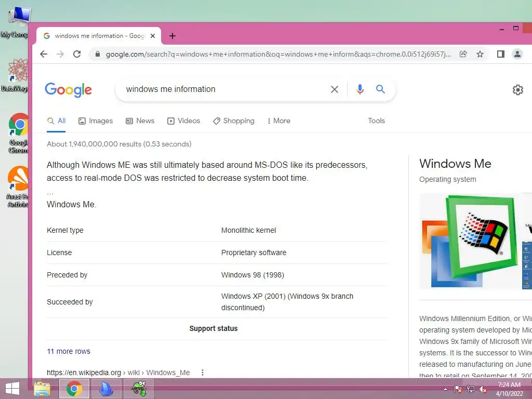Select the All results tab
Image resolution: width=532 pixels, height=399 pixels.
tap(56, 121)
